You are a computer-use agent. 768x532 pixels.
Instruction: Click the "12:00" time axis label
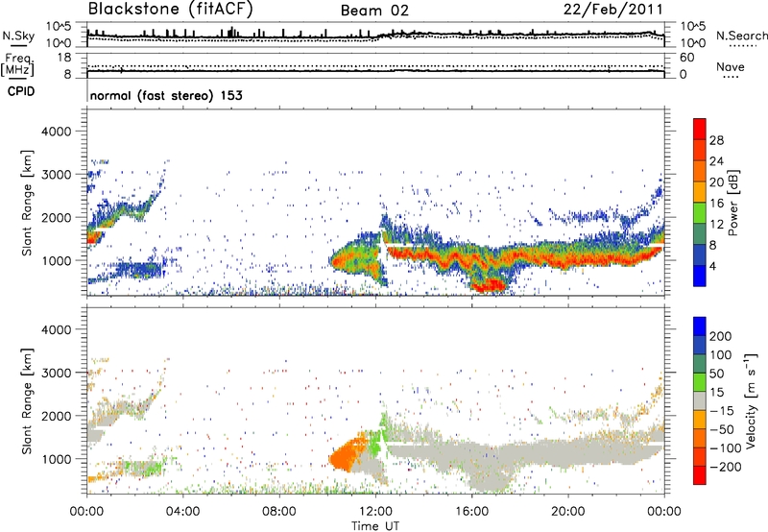coord(375,512)
